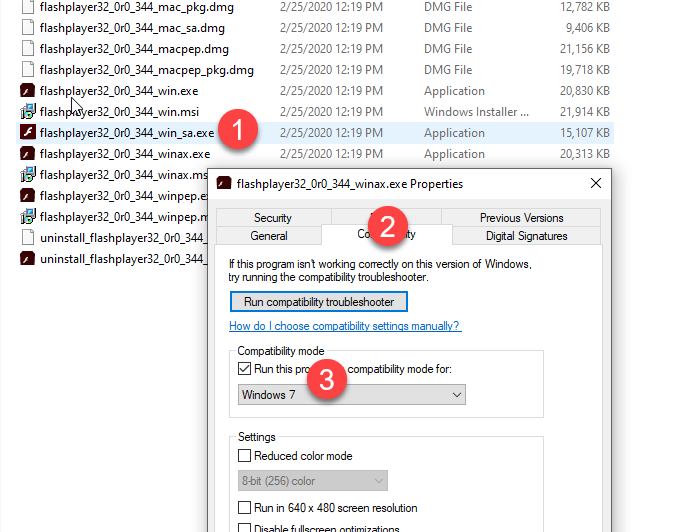Click the flashplayer32_0r0_344_macpep.dmg file icon
Screen dimensions: 700x532
(x=28, y=49)
